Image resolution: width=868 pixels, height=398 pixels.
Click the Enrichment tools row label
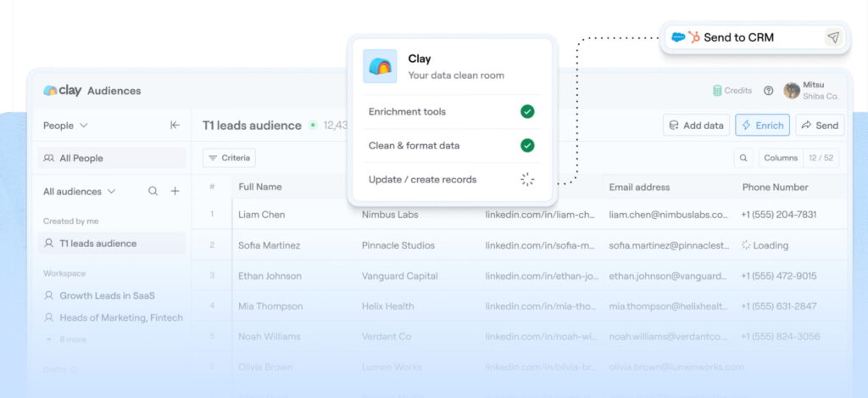(x=407, y=111)
